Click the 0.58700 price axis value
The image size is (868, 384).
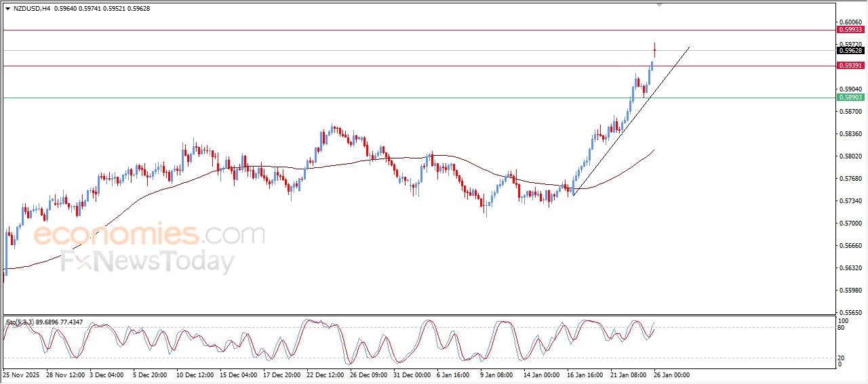[x=850, y=111]
